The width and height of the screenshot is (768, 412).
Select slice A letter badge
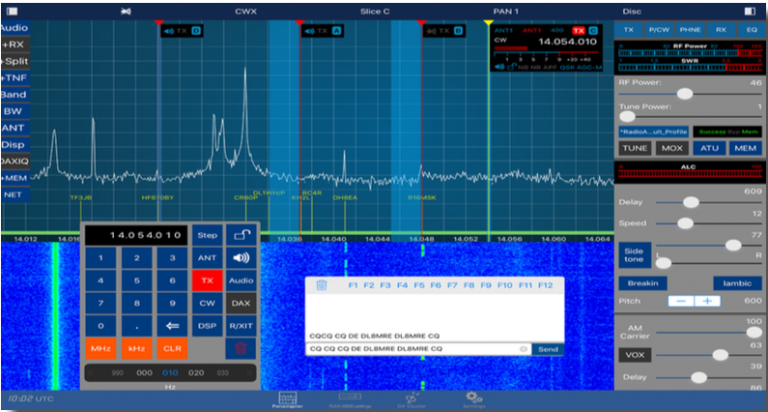pyautogui.click(x=337, y=31)
